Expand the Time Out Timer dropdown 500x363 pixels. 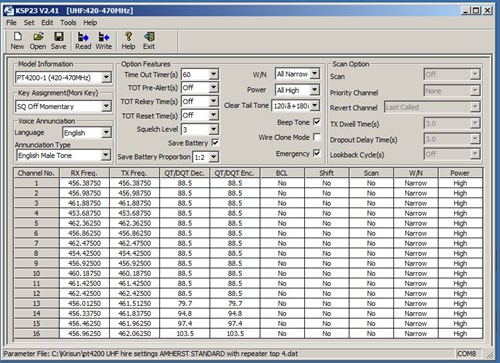click(x=213, y=74)
